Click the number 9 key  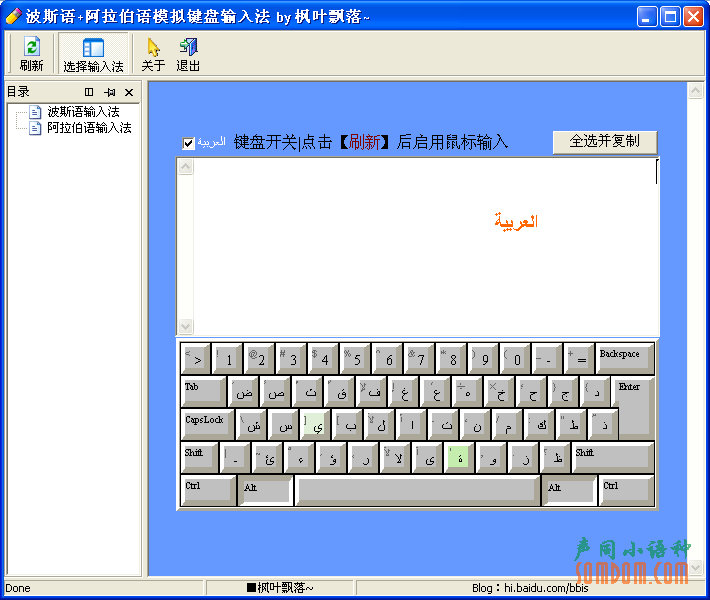(483, 358)
